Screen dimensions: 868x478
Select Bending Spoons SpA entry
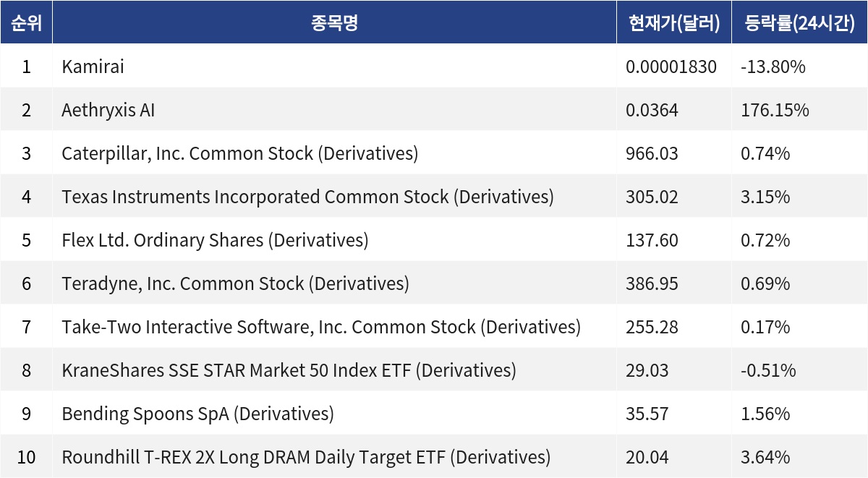coord(197,414)
